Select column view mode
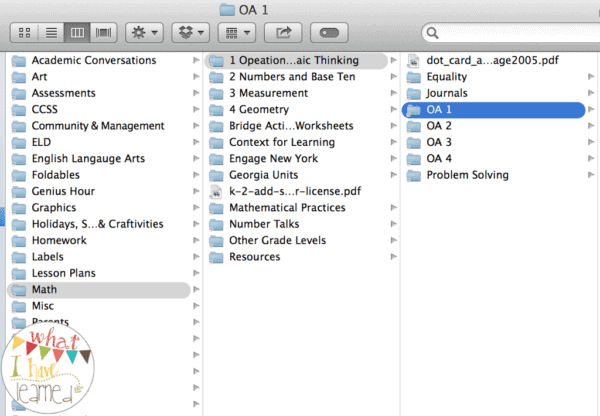Image resolution: width=600 pixels, height=416 pixels. click(x=77, y=33)
